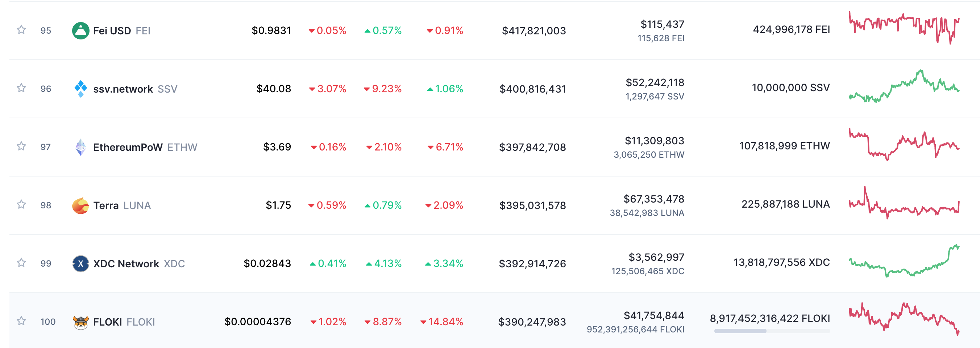The image size is (980, 348).
Task: Favorite EthereumPoW using its star icon
Action: 21,146
